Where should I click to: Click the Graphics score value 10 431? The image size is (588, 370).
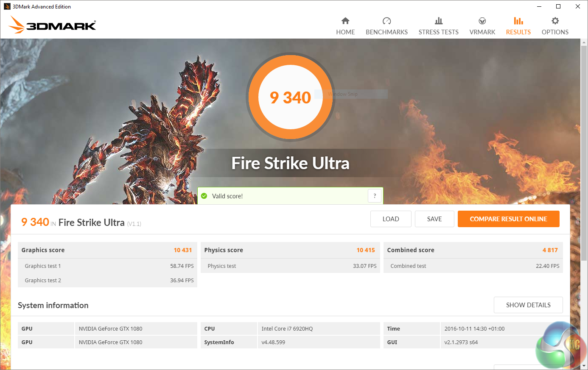(183, 250)
